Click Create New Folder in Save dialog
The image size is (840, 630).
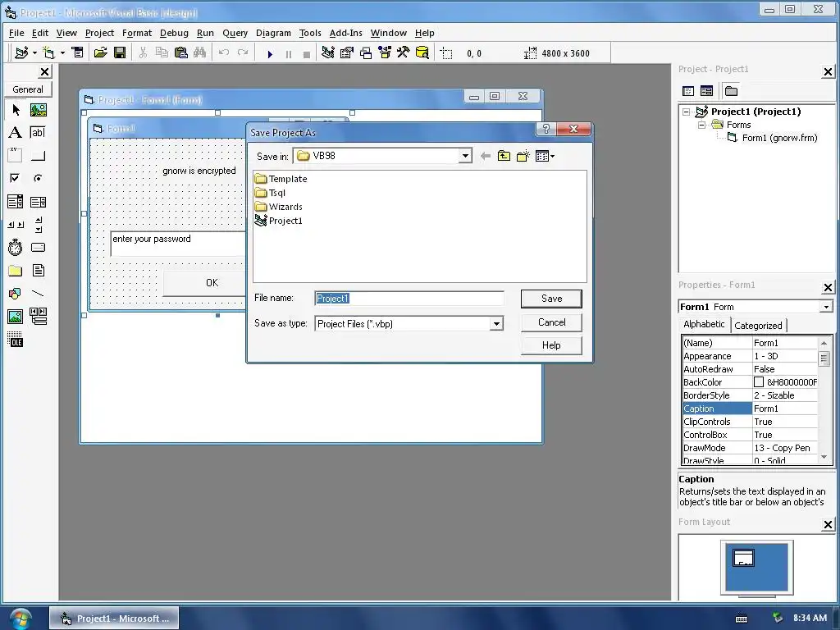[x=523, y=156]
